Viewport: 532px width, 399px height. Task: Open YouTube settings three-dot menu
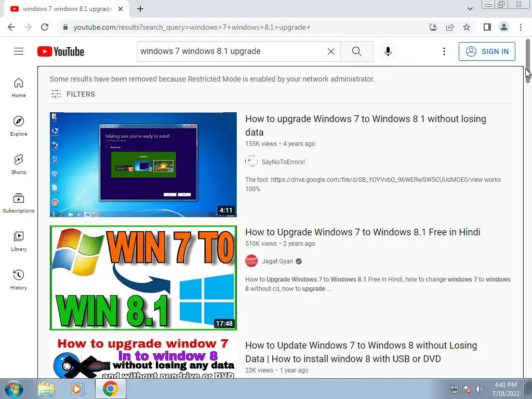444,51
